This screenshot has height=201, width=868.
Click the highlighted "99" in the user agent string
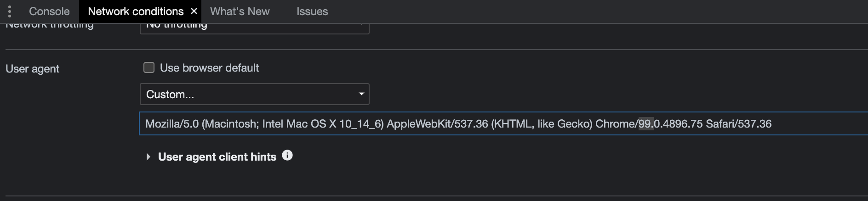645,124
